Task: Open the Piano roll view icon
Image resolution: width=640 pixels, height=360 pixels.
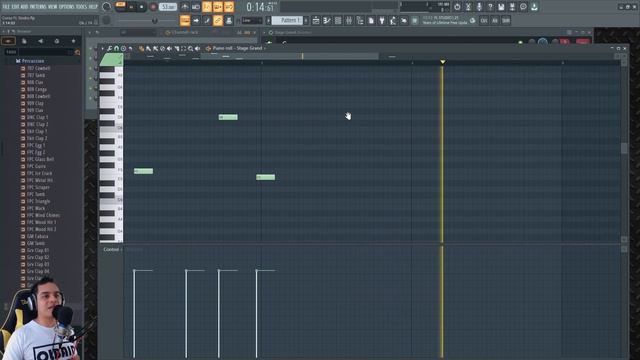Action: coord(327,20)
